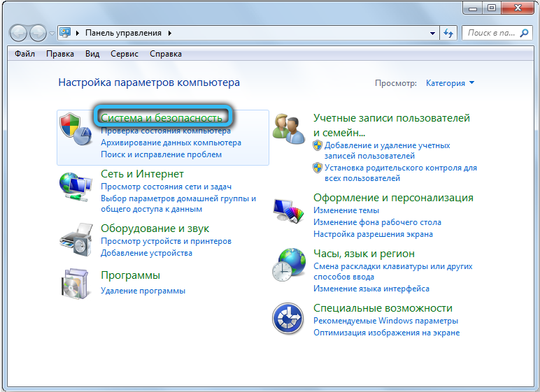
Task: Click the search magnifier icon
Action: [x=524, y=33]
